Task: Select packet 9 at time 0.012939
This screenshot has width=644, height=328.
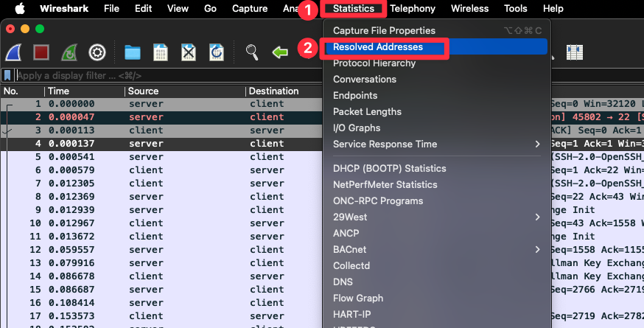Action: pos(162,210)
